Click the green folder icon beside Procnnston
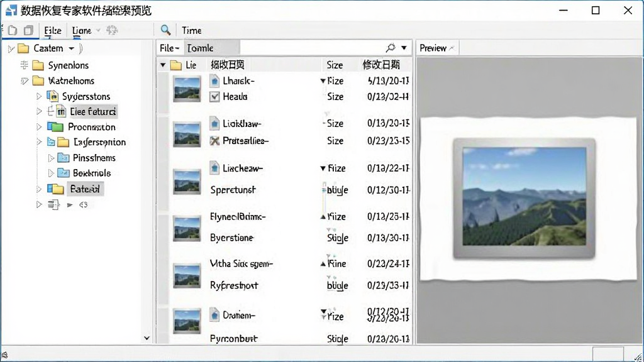Viewport: 644px width, 362px height. 55,127
